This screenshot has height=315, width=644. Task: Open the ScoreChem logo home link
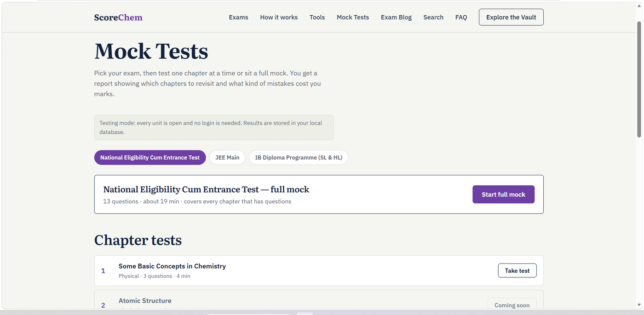pos(118,17)
